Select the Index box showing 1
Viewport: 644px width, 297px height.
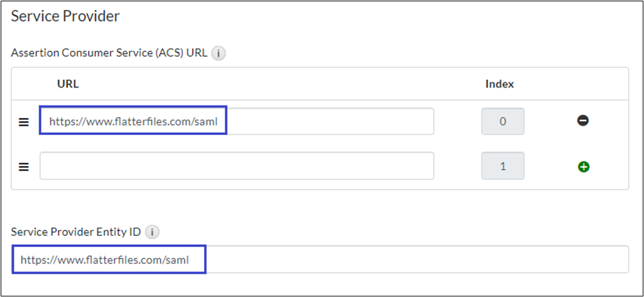click(503, 166)
